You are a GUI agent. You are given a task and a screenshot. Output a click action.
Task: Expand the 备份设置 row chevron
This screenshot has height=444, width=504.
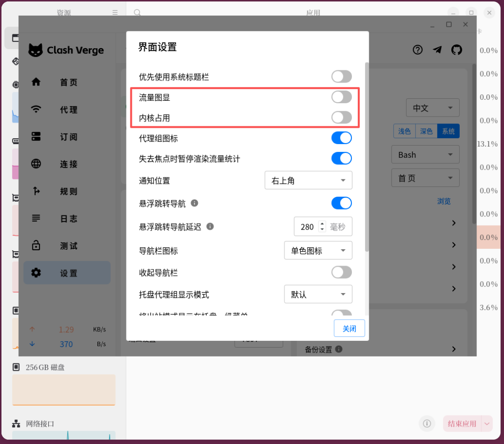[453, 349]
